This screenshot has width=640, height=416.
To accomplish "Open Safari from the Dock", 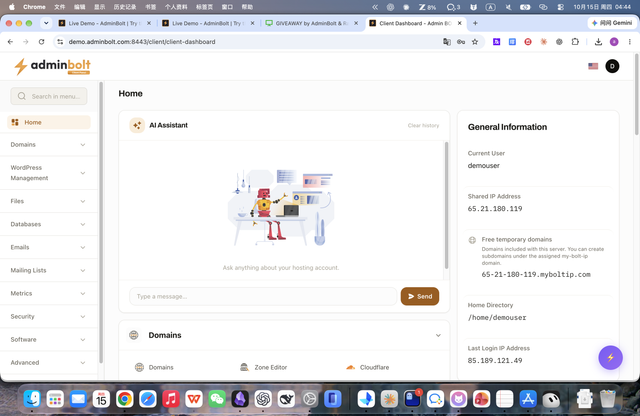I will pos(147,398).
